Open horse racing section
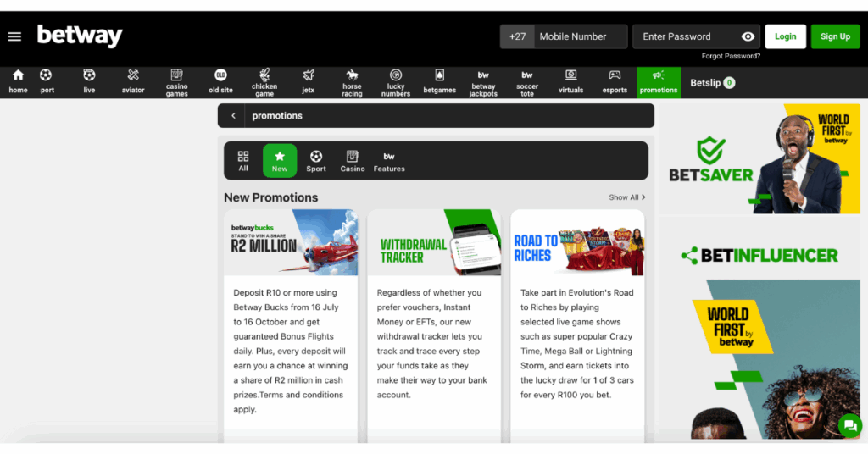The width and height of the screenshot is (868, 454). (x=352, y=82)
